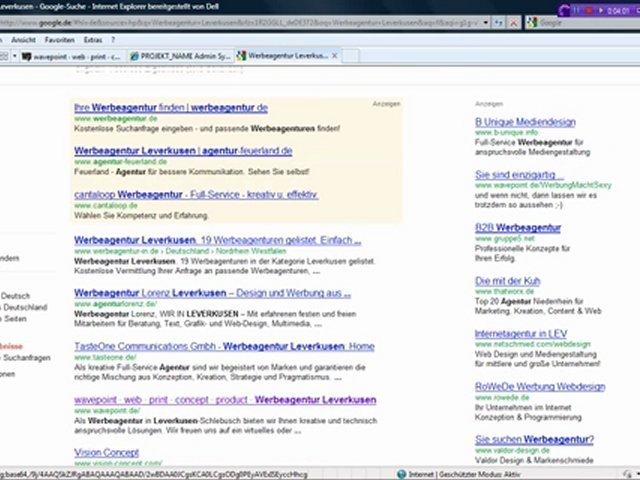The width and height of the screenshot is (640, 480).
Task: Click Anzeigen label above the right sidebar ads
Action: (489, 104)
